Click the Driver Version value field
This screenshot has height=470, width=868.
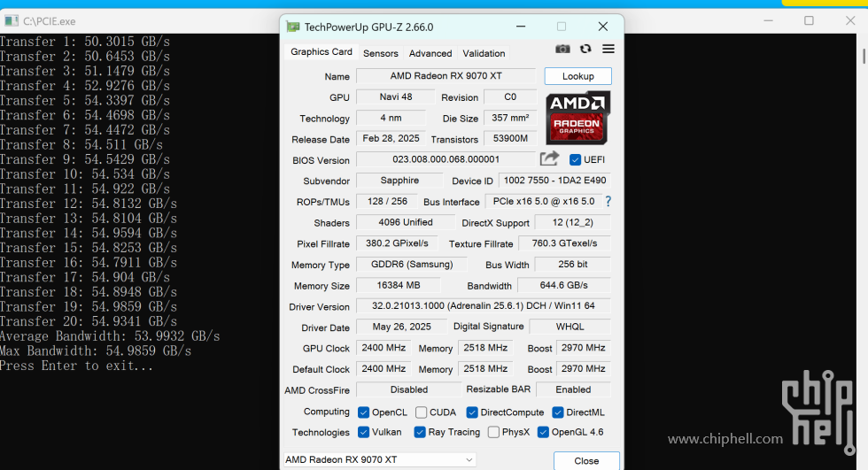pyautogui.click(x=484, y=305)
